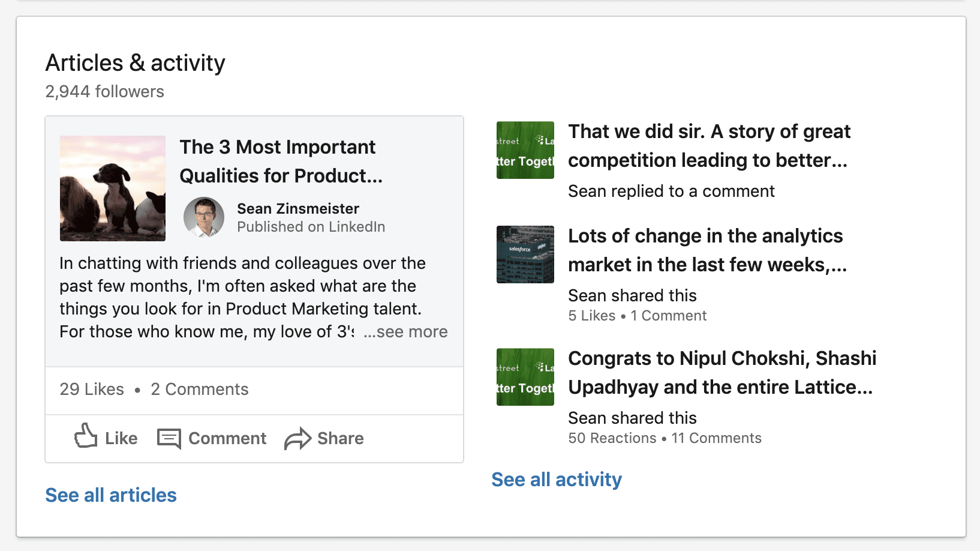Open "Lots of change in the analytics" post
This screenshot has height=551, width=980.
coord(707,250)
